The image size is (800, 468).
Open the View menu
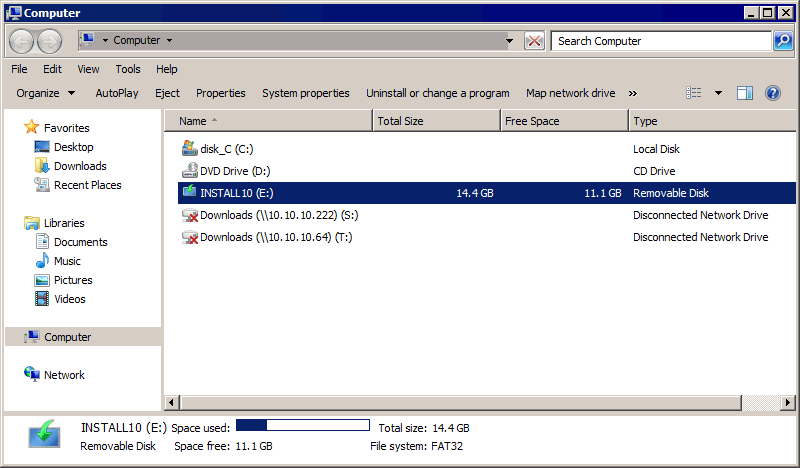88,69
